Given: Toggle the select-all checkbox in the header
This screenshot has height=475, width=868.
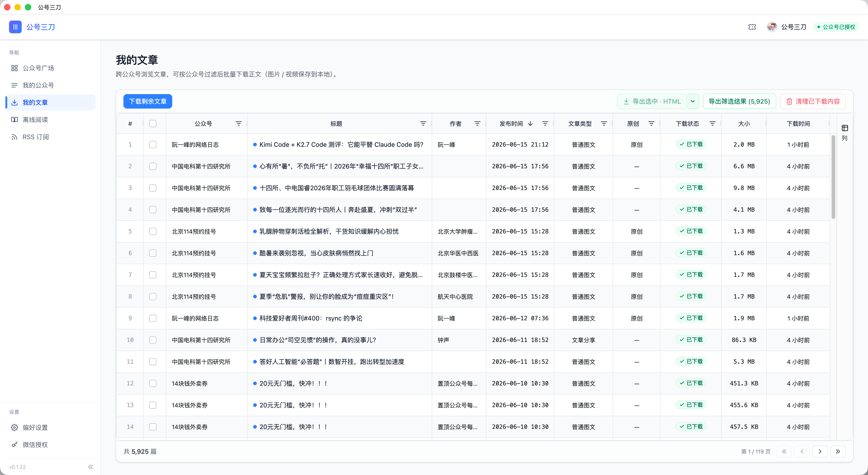Looking at the screenshot, I should pos(153,124).
